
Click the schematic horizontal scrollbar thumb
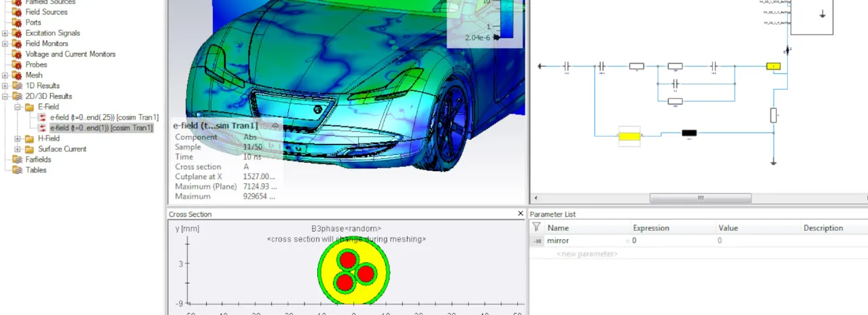pos(700,198)
